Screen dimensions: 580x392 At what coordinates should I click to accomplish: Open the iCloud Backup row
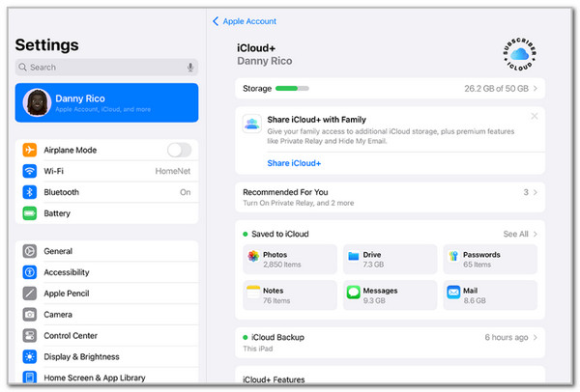coord(389,342)
